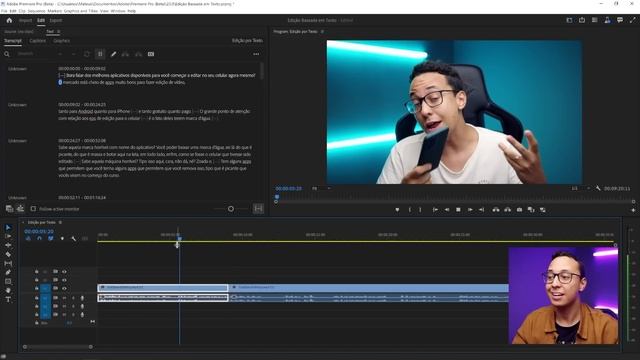The image size is (640, 360).
Task: Open the timeline sequence panel menu
Action: [x=60, y=222]
